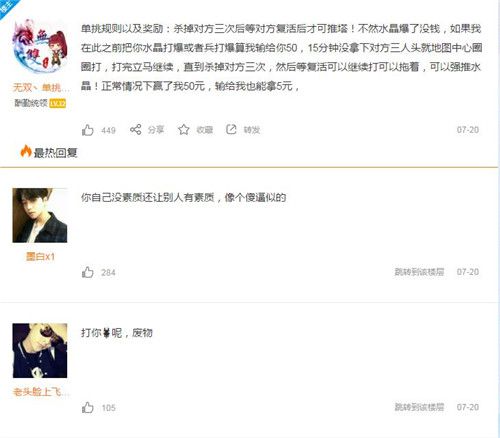The width and height of the screenshot is (500, 438).
Task: Open the 分享 share link
Action: (x=156, y=130)
